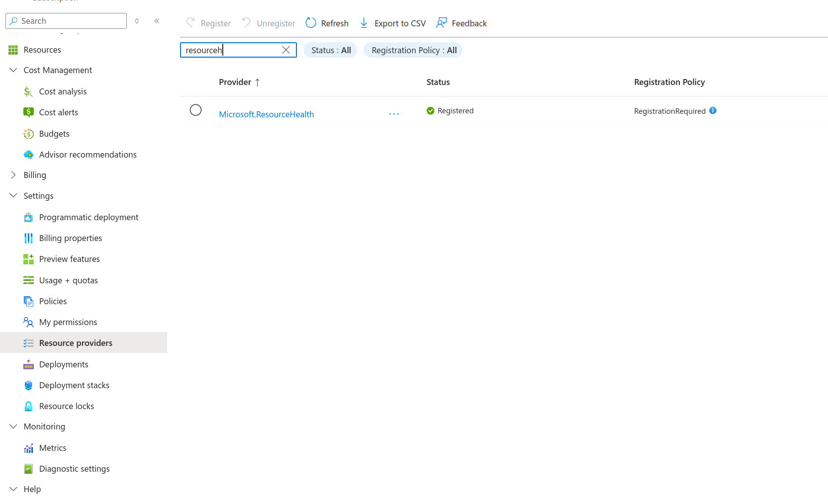Click the Deployment stacks cube icon
This screenshot has width=828, height=504.
click(28, 385)
